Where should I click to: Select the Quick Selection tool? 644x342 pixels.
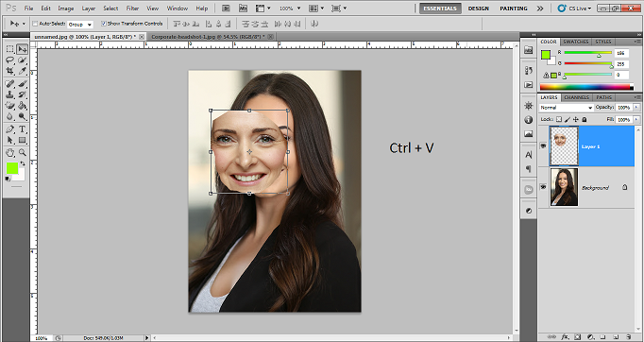coord(22,60)
